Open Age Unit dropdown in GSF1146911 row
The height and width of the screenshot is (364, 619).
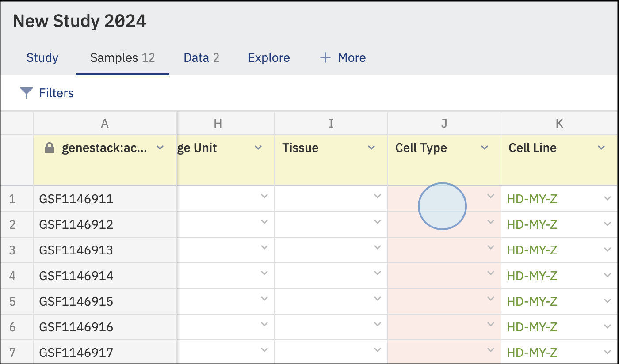[264, 196]
